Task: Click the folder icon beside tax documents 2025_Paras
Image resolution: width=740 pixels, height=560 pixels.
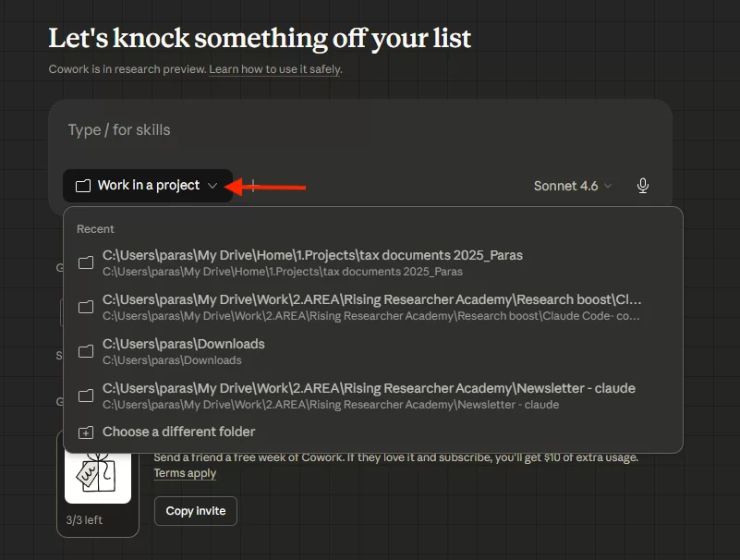Action: pos(86,262)
